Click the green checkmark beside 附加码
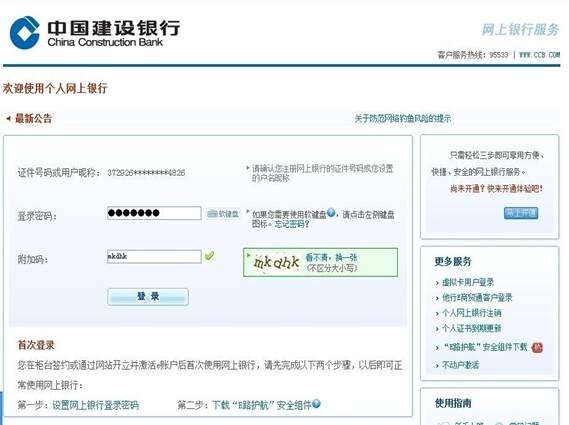Image resolution: width=569 pixels, height=425 pixels. tap(209, 256)
